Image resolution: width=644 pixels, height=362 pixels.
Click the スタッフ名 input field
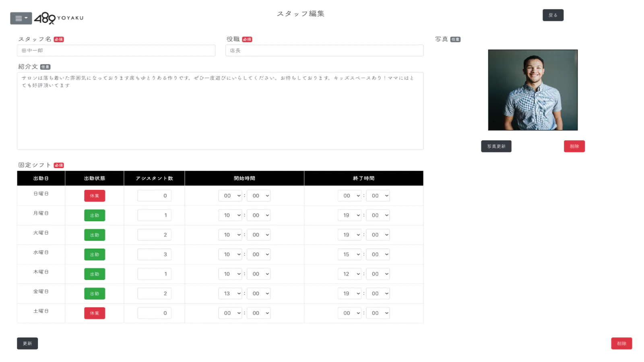pos(116,50)
